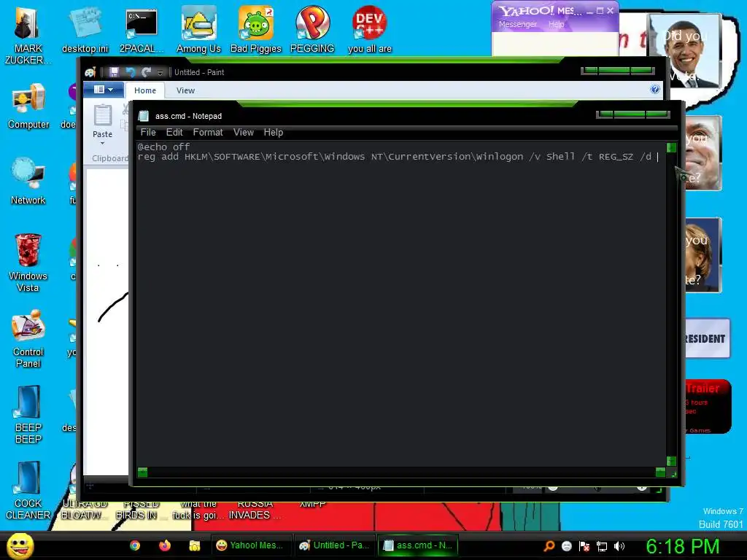The width and height of the screenshot is (747, 560).
Task: Click the volume speaker tray icon
Action: 619,545
